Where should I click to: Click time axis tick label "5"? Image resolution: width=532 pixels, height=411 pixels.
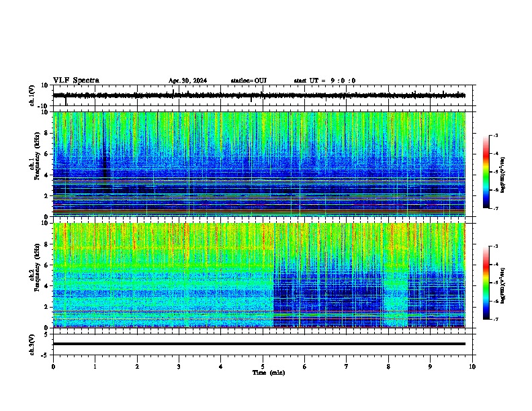[263, 367]
